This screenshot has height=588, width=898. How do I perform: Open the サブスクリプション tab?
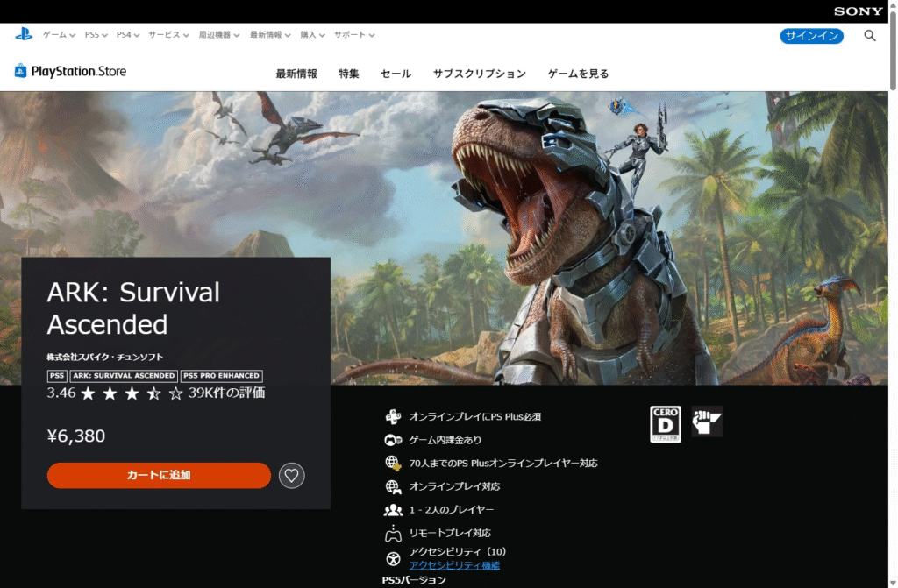[479, 74]
